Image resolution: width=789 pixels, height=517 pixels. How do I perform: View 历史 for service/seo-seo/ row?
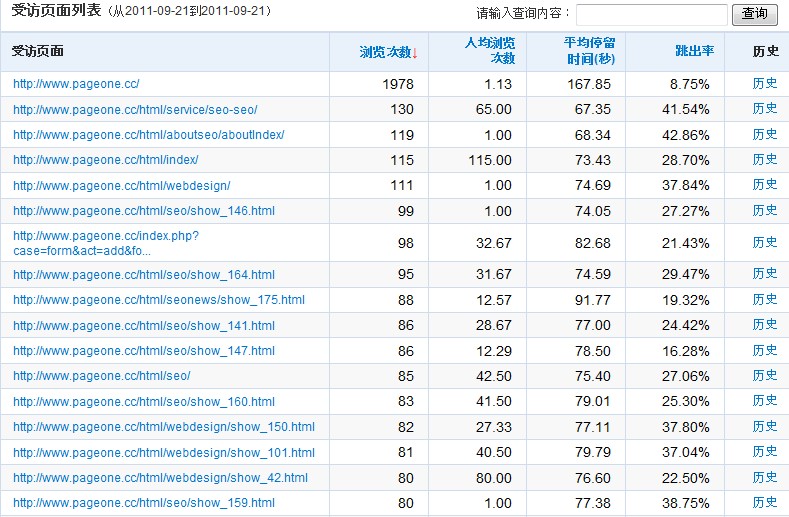point(765,108)
